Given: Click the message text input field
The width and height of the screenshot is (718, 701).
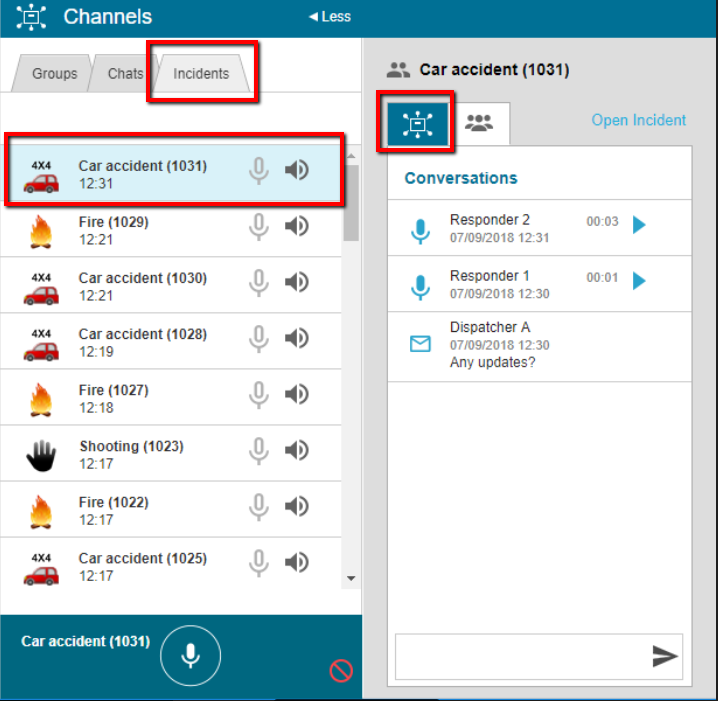Looking at the screenshot, I should click(520, 656).
